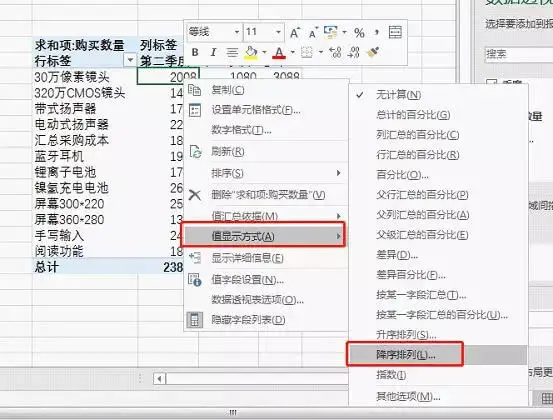Click the copy icon beside 复制
Screen dimensions: 553x420
194,90
